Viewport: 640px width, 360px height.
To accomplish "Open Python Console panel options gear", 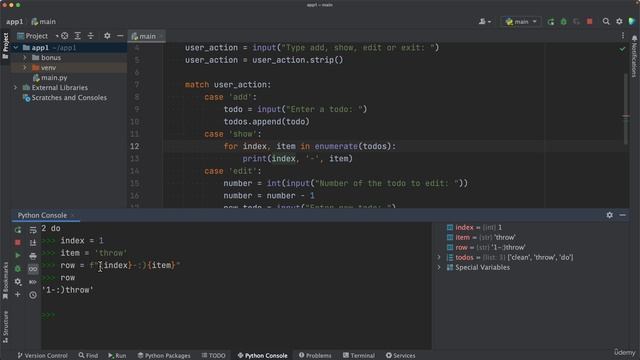I will (x=609, y=215).
